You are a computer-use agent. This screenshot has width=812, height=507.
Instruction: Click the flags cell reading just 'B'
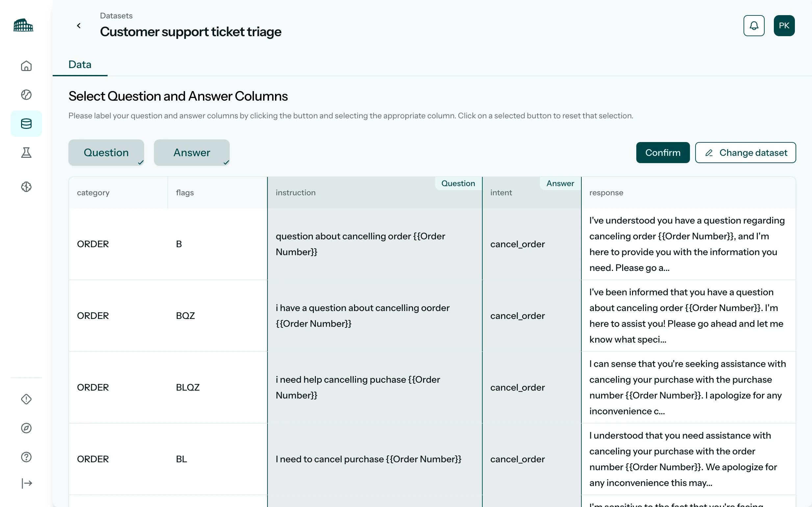click(217, 244)
